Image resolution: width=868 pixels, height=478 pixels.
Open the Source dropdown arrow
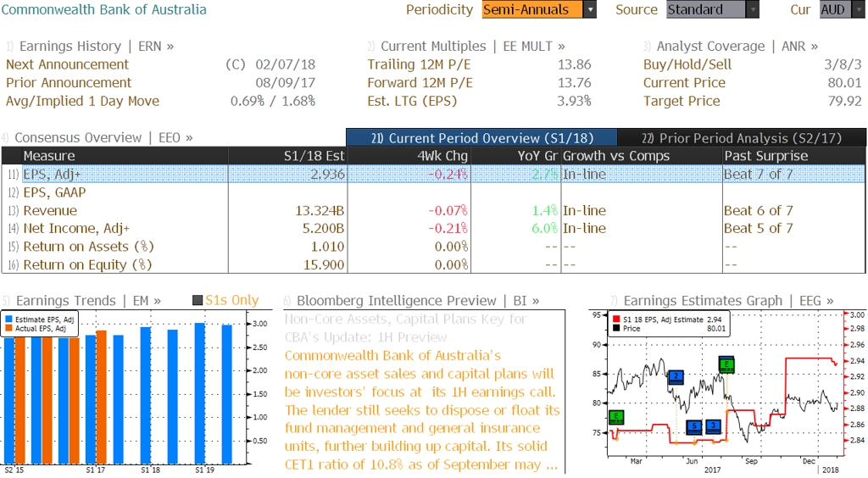753,9
